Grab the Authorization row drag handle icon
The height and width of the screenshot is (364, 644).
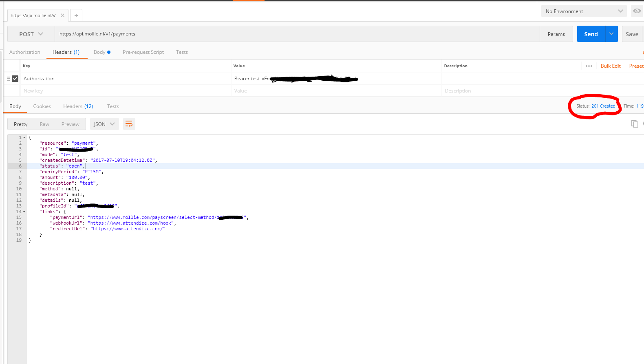click(8, 79)
